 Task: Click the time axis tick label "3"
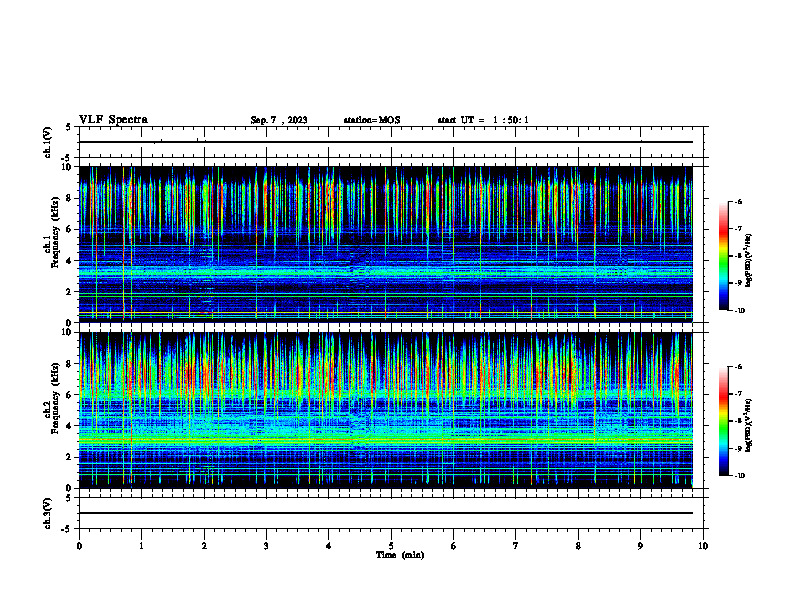click(x=266, y=546)
